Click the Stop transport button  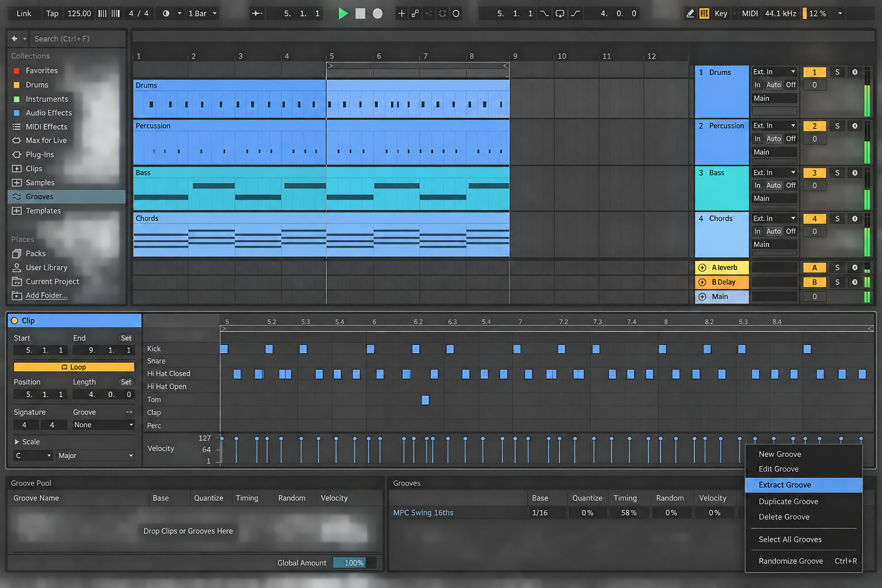pos(360,13)
